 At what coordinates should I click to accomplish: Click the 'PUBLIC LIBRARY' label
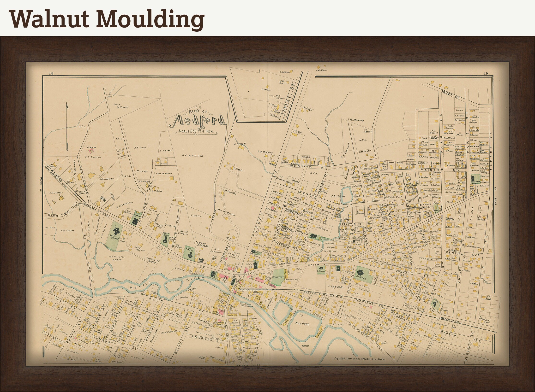pyautogui.click(x=166, y=234)
